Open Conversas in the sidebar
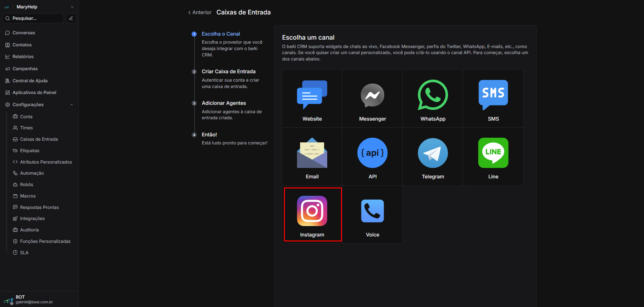The width and height of the screenshot is (644, 307). tap(23, 33)
